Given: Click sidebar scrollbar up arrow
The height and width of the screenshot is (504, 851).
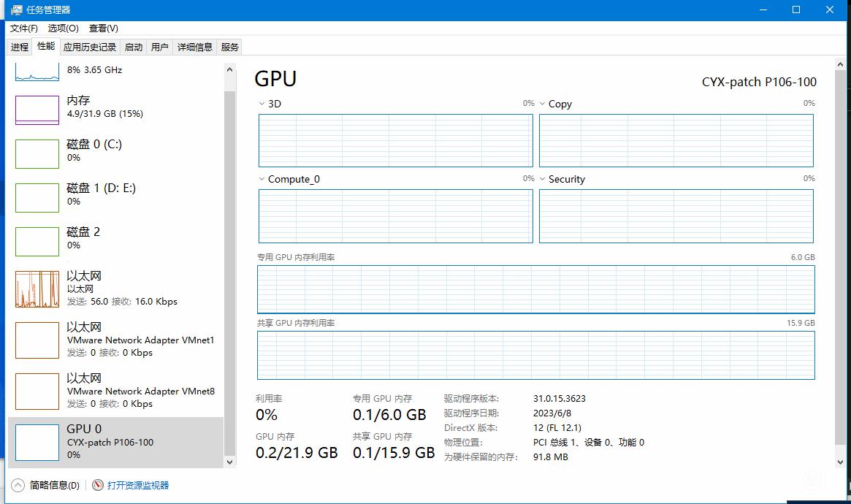Looking at the screenshot, I should 229,69.
